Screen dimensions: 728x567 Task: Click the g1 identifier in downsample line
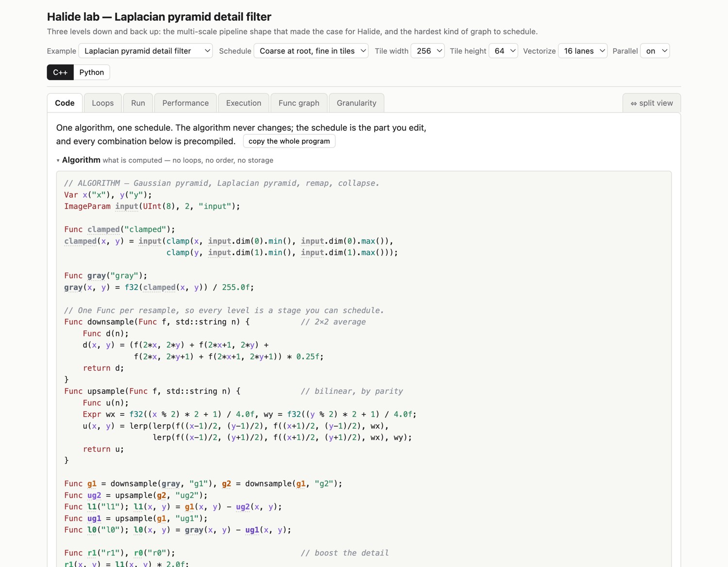tap(92, 484)
